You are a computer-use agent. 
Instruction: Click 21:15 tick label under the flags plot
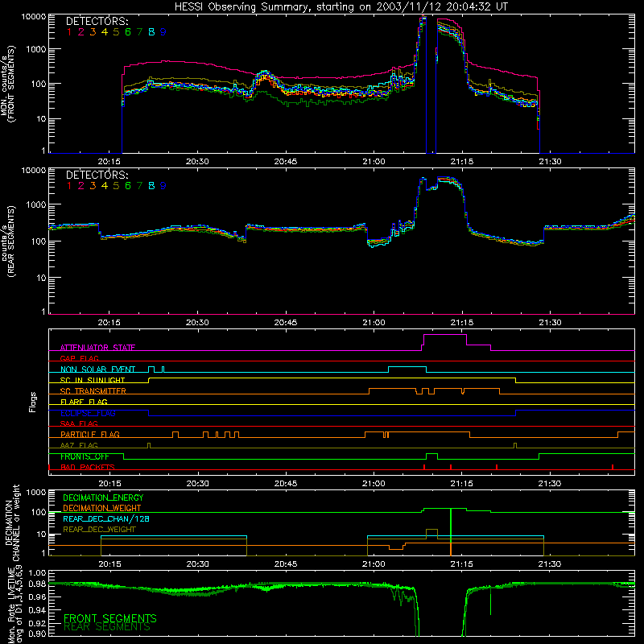coord(461,484)
